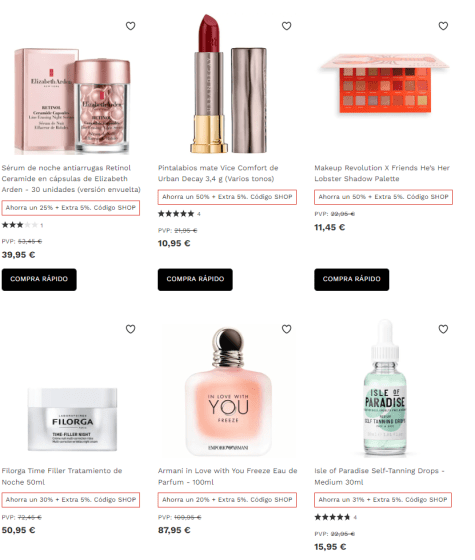Click Compra Rápido for Lobster Shadow Palette
Screen dimensions: 475x560
click(351, 279)
